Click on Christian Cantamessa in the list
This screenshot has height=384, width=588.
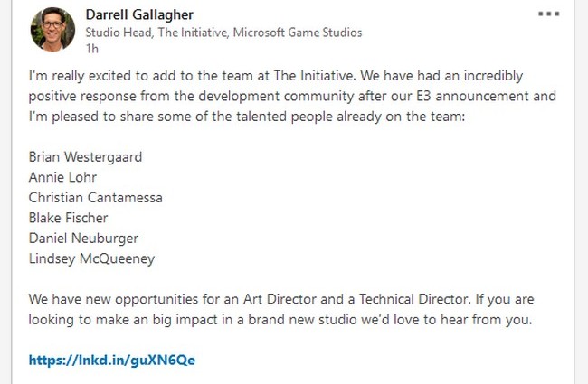pos(96,198)
